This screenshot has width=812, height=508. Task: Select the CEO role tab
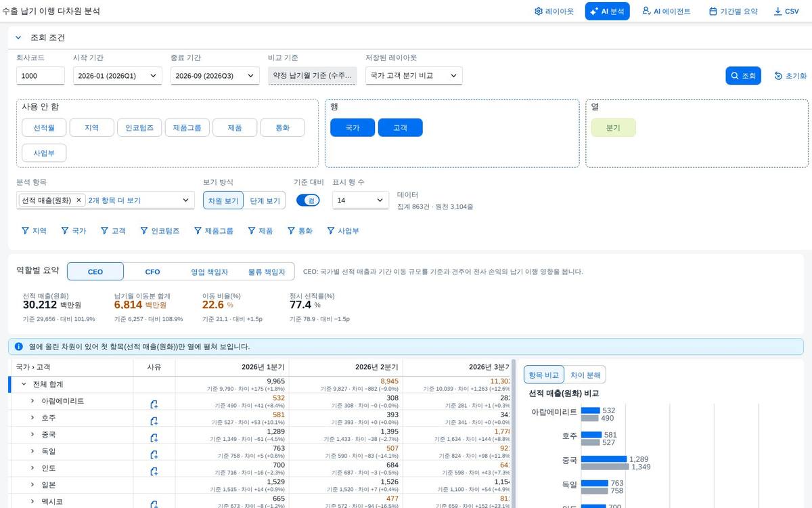pos(95,272)
